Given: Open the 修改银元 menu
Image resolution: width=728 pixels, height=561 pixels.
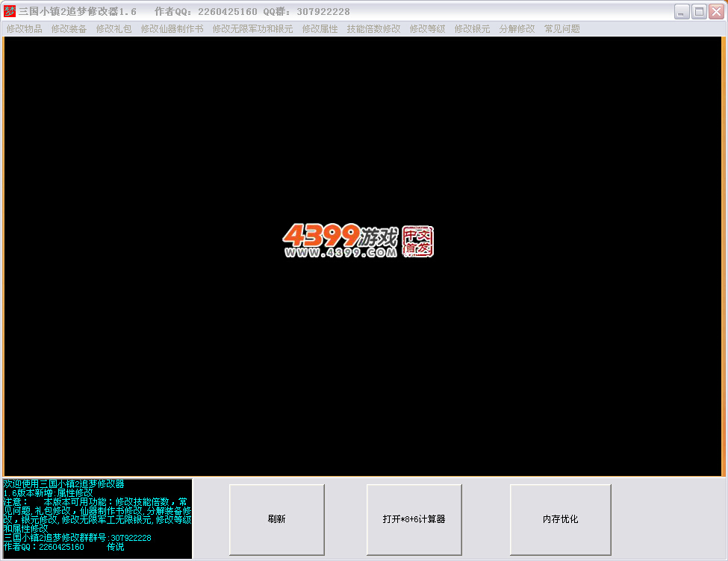Looking at the screenshot, I should [x=472, y=29].
